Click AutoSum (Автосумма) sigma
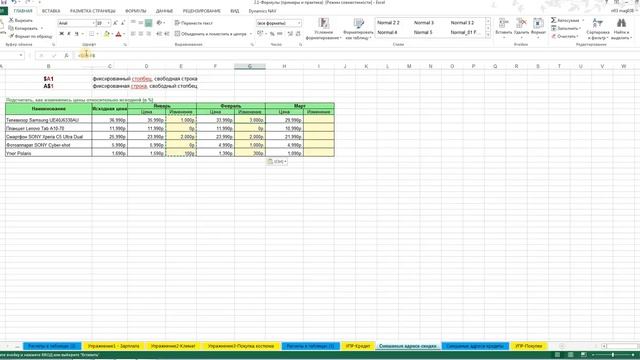 (566, 20)
